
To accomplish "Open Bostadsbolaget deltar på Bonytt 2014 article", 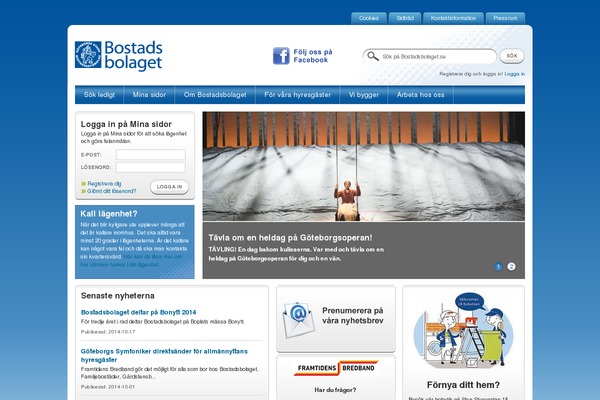I will pyautogui.click(x=139, y=312).
